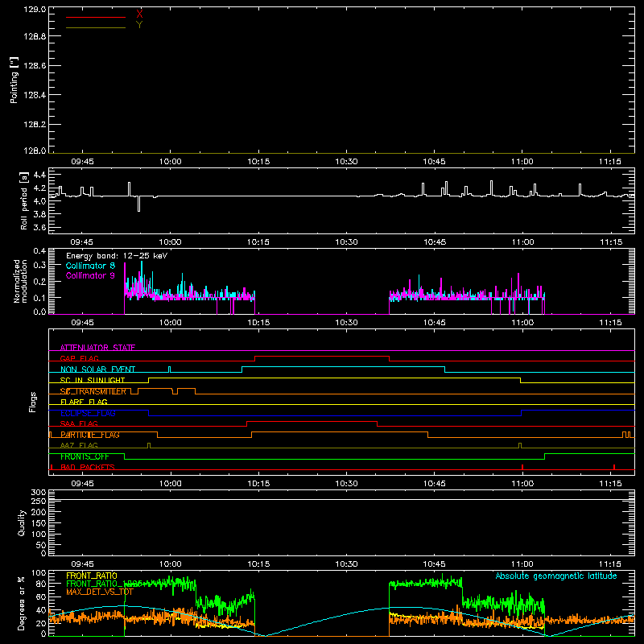This screenshot has height=644, width=644.
Task: Click the Pointing ["] axis title
Action: (14, 80)
